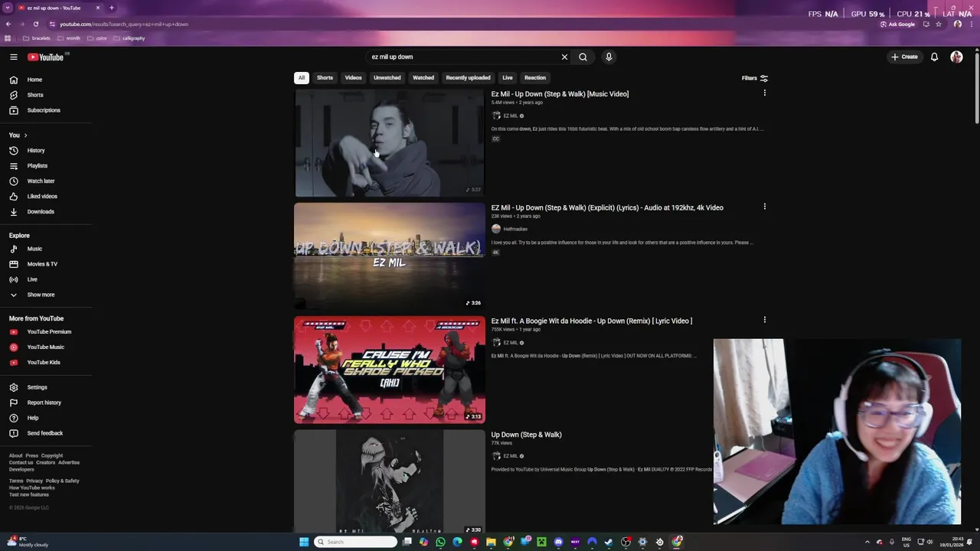Open the A Boogie Remix lyric video thumbnail

point(390,370)
